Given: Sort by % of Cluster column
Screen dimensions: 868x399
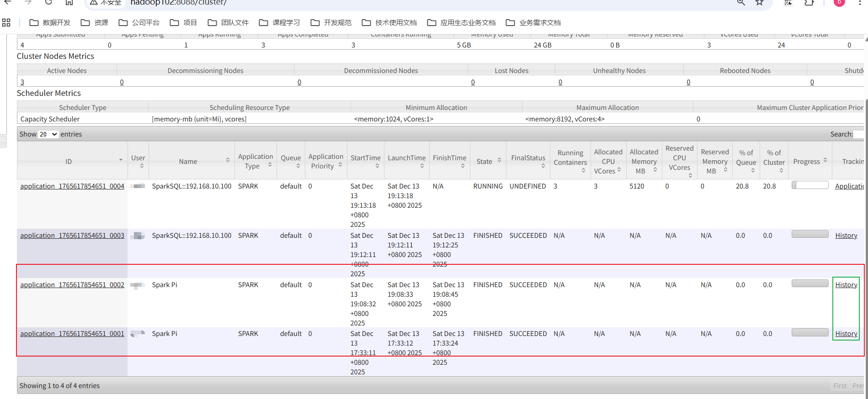Looking at the screenshot, I should pos(774,160).
